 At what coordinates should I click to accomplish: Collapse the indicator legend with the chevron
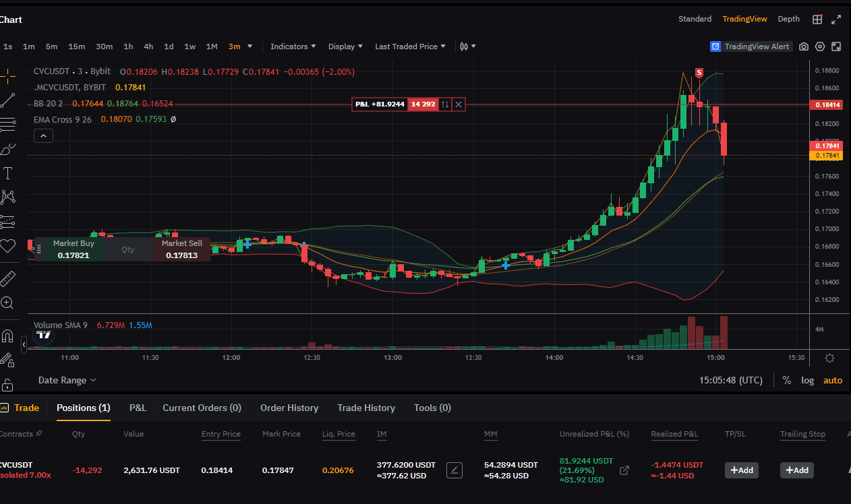click(43, 136)
